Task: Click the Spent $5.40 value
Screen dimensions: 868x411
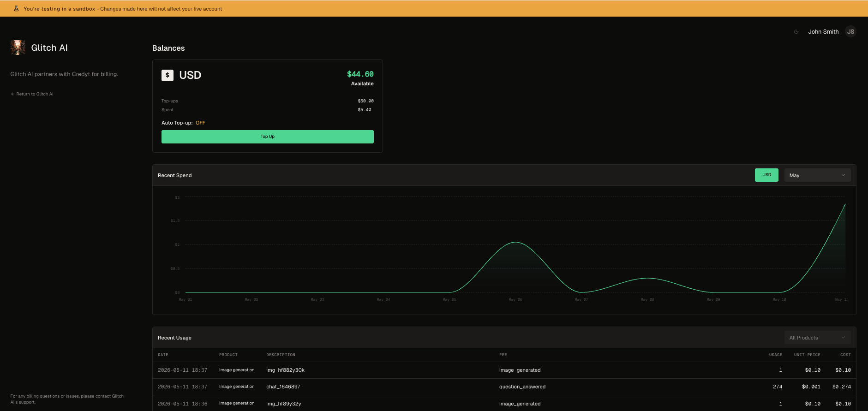Action: coord(364,110)
